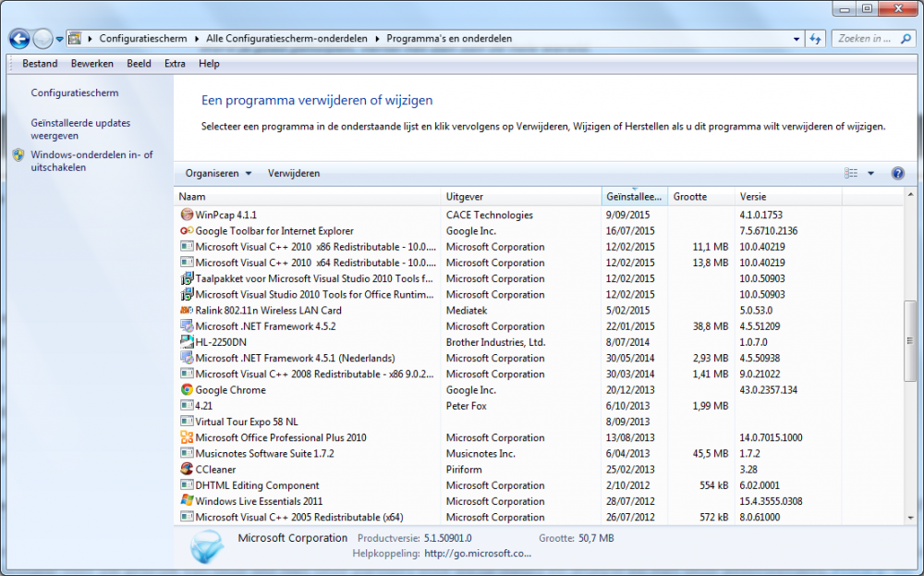Click the Microsoft Office Professional Plus 2010 icon
This screenshot has width=924, height=576.
[x=187, y=438]
